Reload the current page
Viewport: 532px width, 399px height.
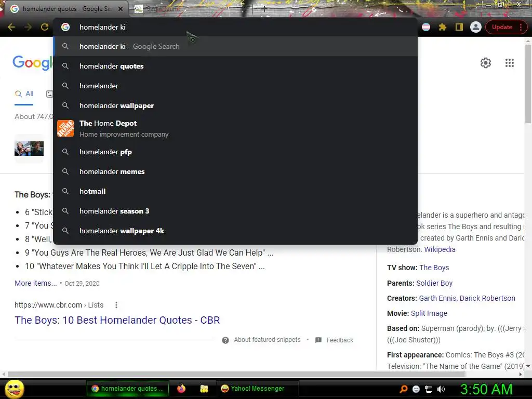coord(45,27)
